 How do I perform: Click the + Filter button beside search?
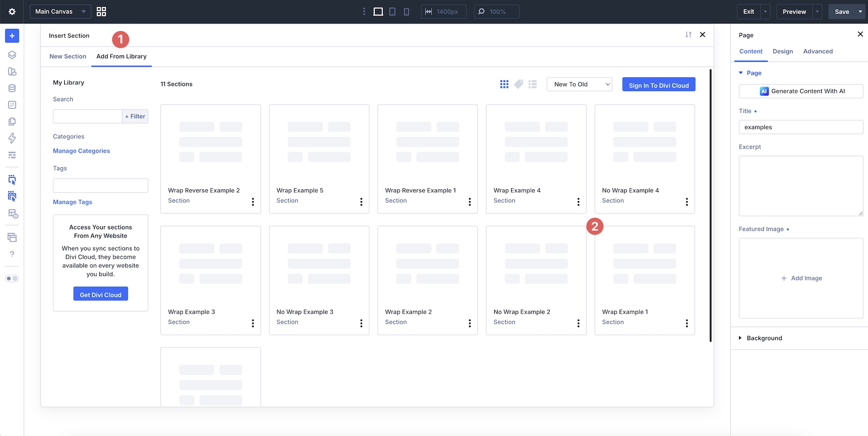pyautogui.click(x=135, y=116)
